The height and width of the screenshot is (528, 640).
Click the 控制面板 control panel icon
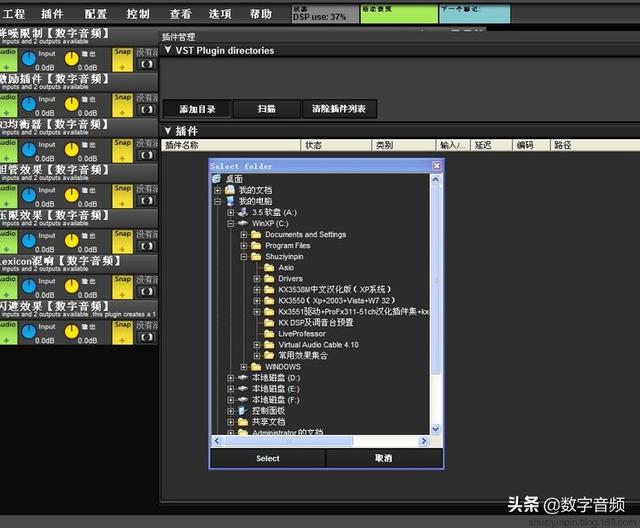point(243,410)
